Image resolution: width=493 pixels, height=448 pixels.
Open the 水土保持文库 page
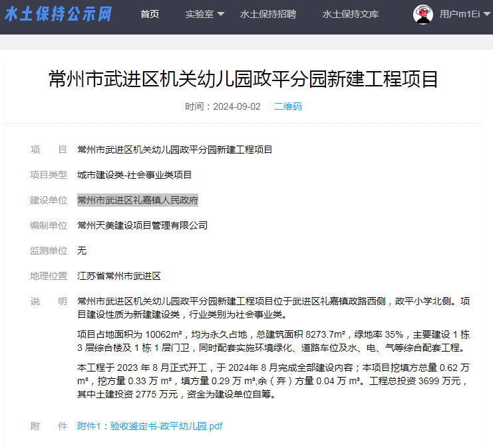[x=350, y=14]
